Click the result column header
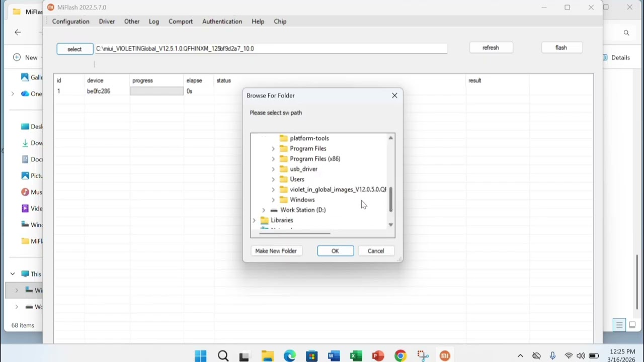This screenshot has height=362, width=644. (x=474, y=80)
